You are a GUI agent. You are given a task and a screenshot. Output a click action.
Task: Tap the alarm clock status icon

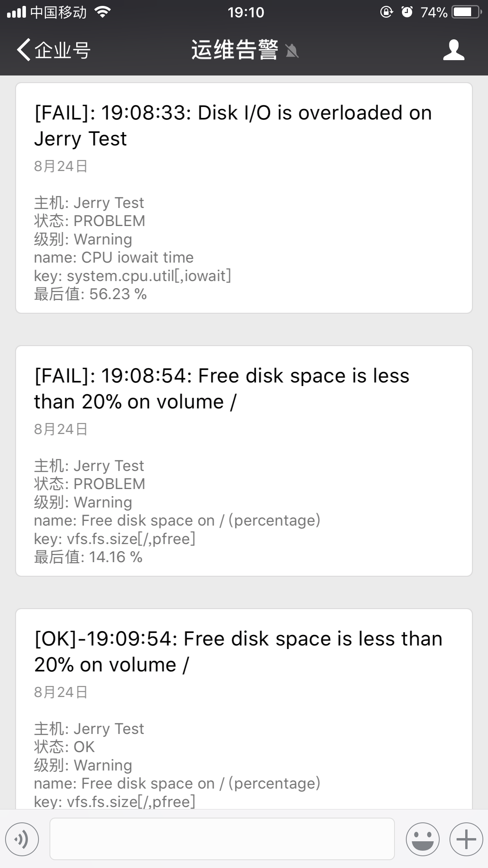pos(407,13)
